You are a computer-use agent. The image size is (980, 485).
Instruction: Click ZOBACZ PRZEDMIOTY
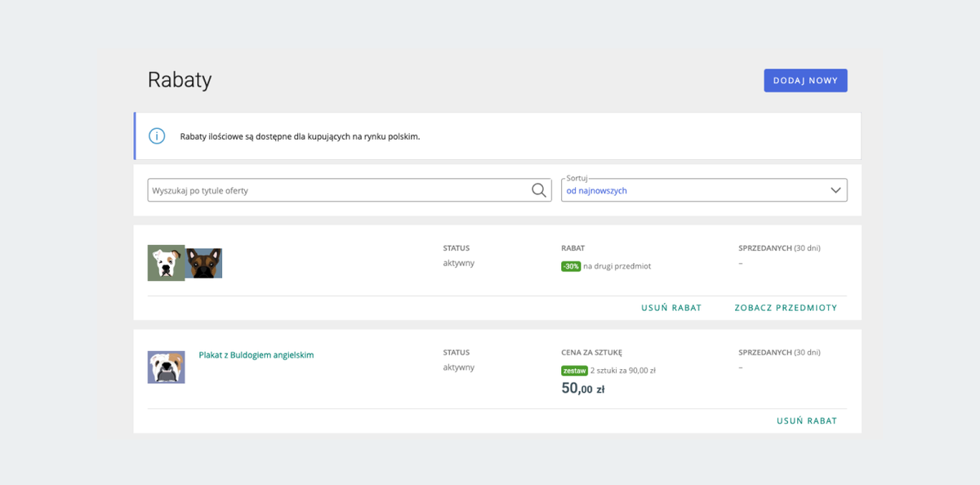coord(786,308)
